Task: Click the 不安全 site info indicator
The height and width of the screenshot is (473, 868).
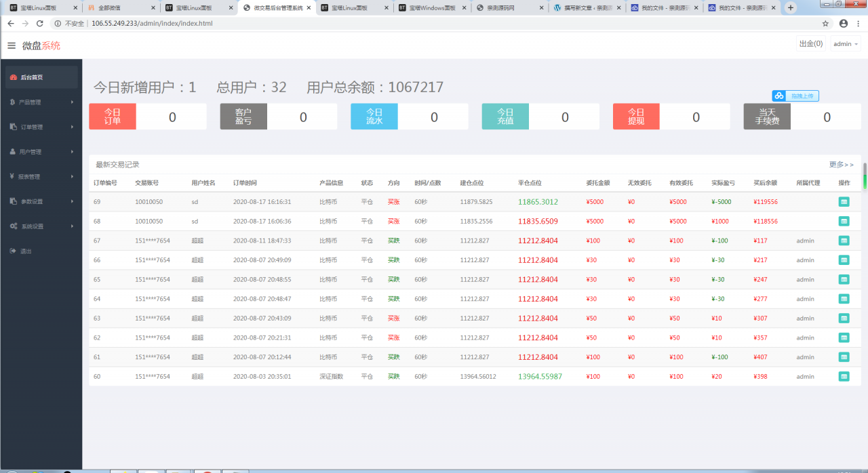Action: pyautogui.click(x=69, y=23)
